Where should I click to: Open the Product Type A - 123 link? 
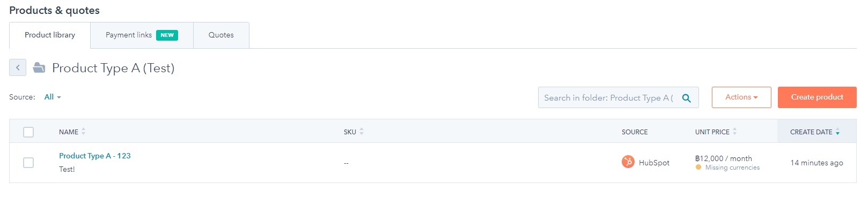[95, 156]
